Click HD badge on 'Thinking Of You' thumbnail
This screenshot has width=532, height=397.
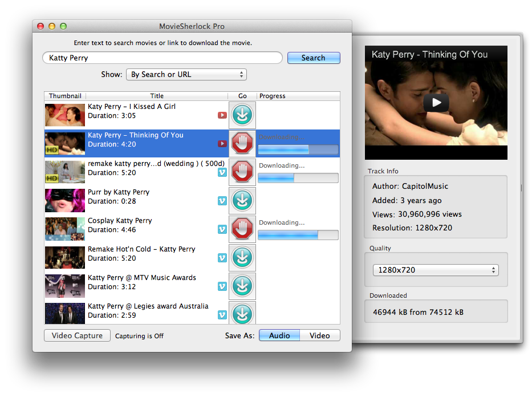tap(52, 149)
